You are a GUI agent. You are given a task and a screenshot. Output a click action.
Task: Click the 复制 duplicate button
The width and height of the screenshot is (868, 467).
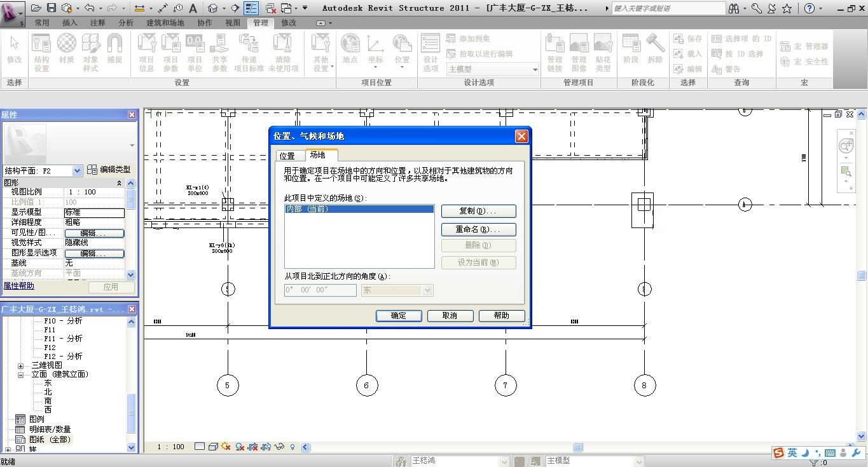click(x=478, y=211)
